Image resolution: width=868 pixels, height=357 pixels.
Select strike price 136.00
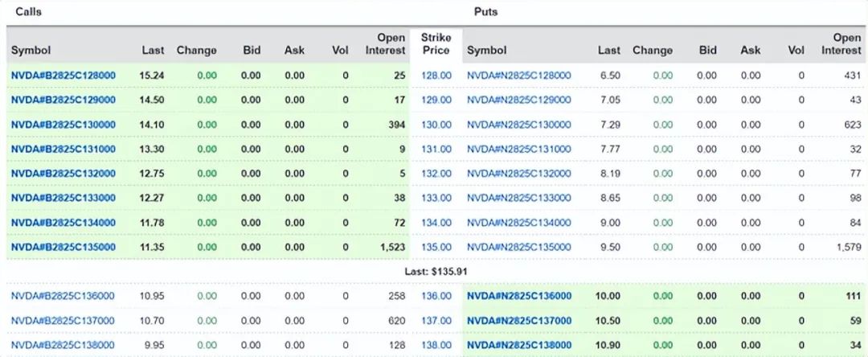click(436, 296)
